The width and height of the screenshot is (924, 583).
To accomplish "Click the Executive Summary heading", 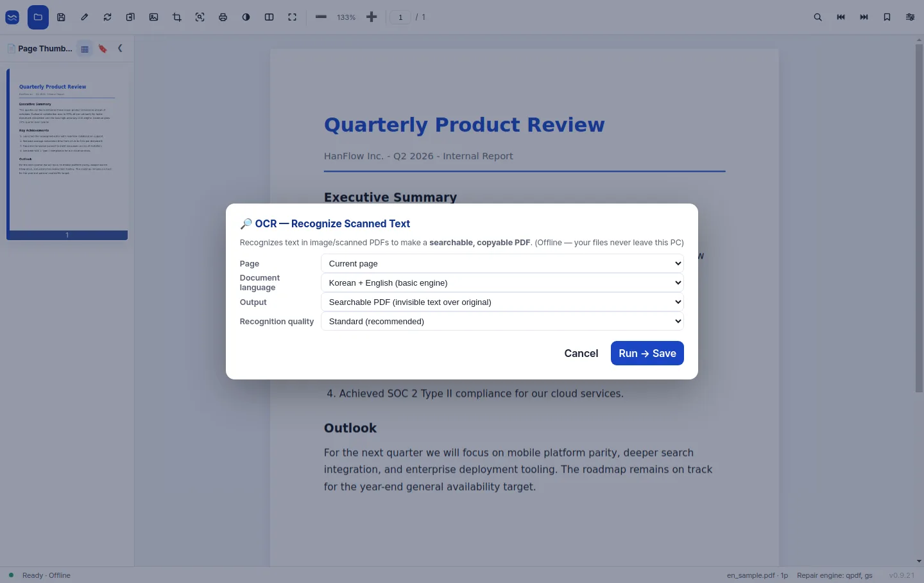I will tap(391, 197).
